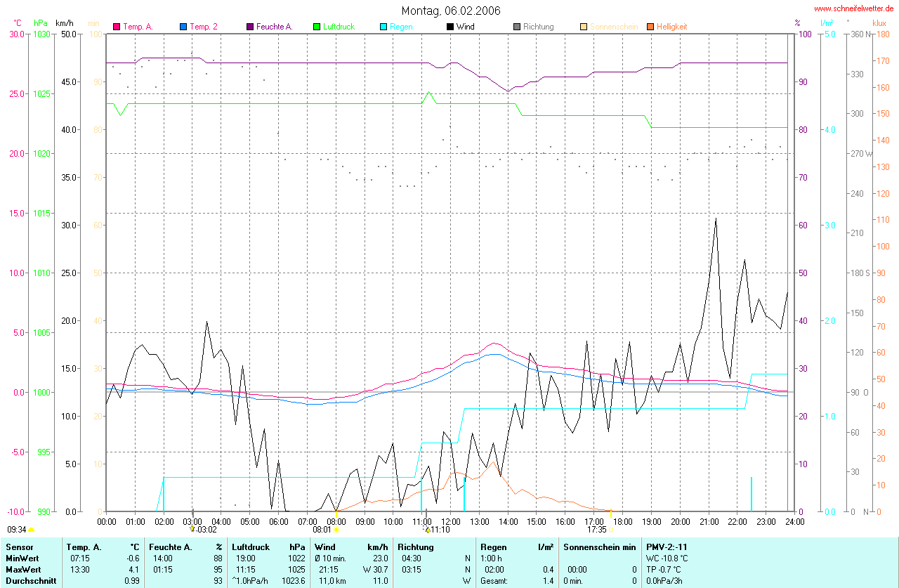Select the 'Luftdruck' legend label
The width and height of the screenshot is (899, 588).
(339, 27)
